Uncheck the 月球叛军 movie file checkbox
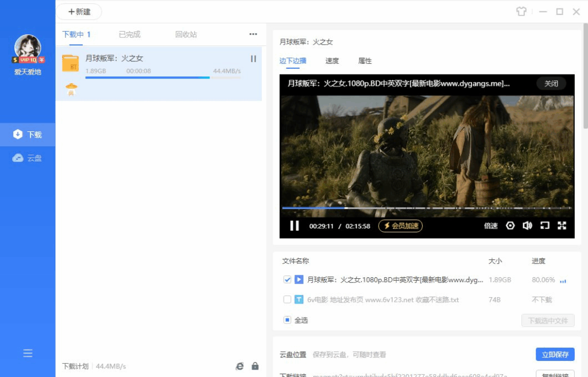The height and width of the screenshot is (377, 588). (x=287, y=280)
